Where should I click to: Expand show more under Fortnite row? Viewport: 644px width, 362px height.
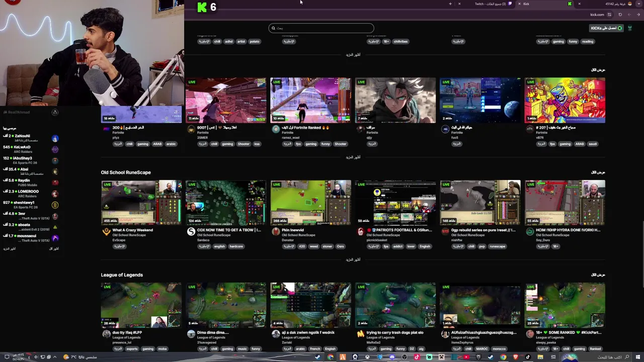(353, 157)
